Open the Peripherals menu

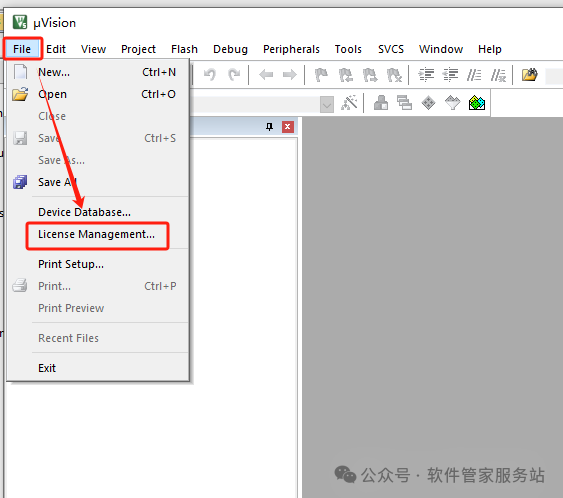(x=291, y=49)
